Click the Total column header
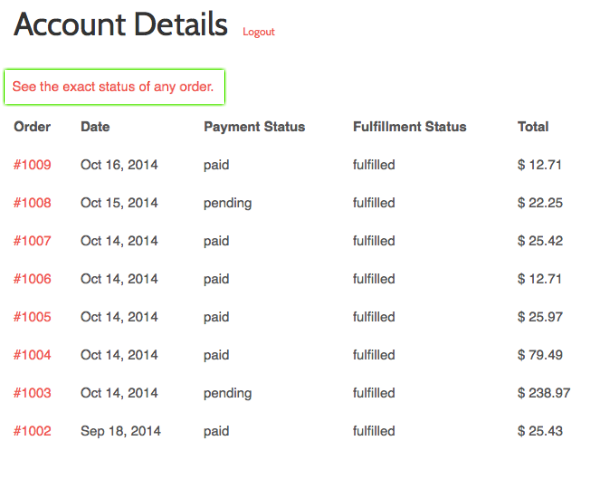 click(x=533, y=127)
